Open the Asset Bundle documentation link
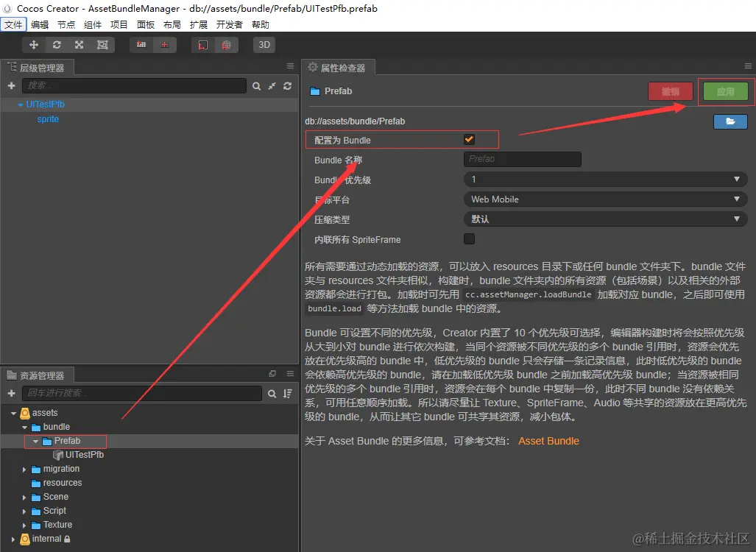The width and height of the screenshot is (756, 552). point(548,441)
